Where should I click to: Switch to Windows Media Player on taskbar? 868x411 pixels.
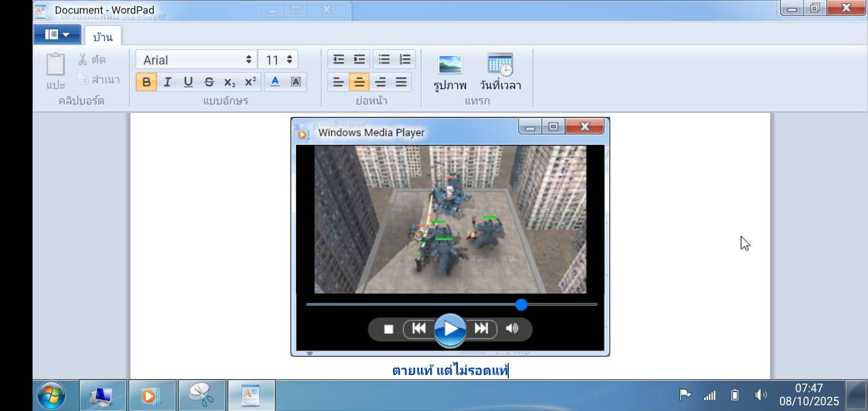pyautogui.click(x=151, y=395)
